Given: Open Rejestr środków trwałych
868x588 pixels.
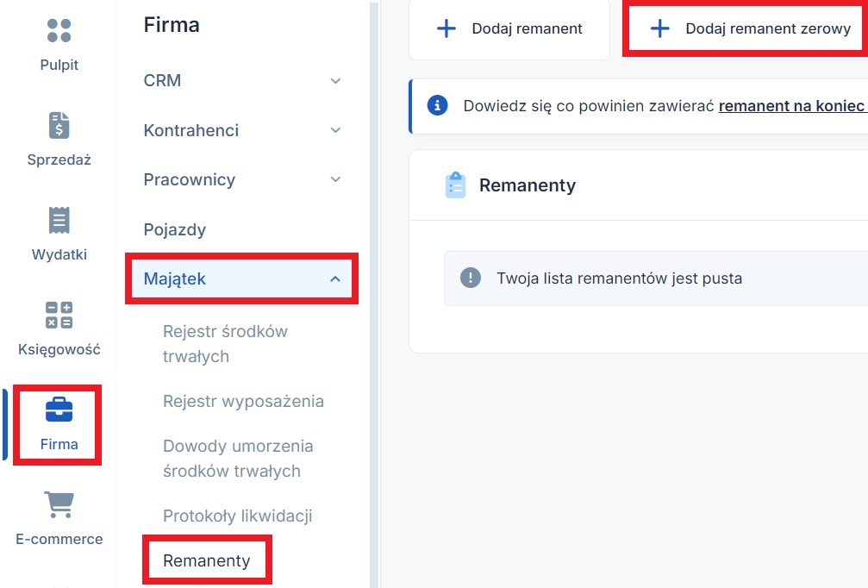Looking at the screenshot, I should (x=225, y=344).
